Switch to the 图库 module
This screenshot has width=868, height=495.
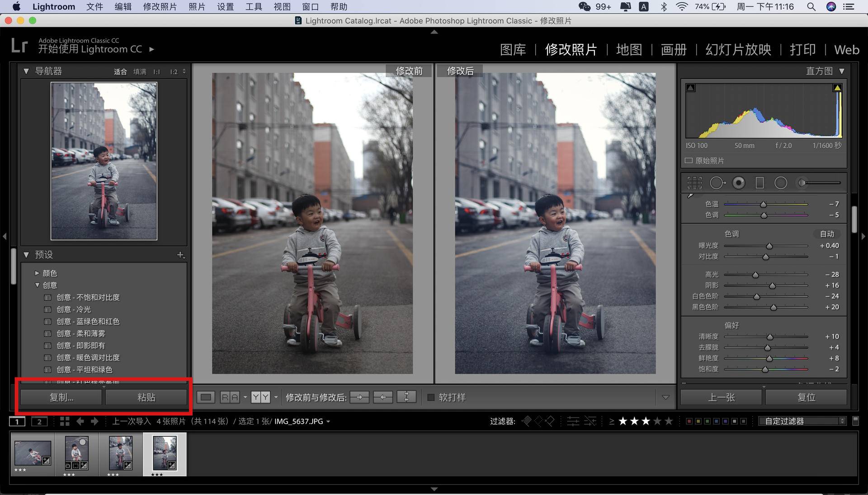click(x=513, y=50)
